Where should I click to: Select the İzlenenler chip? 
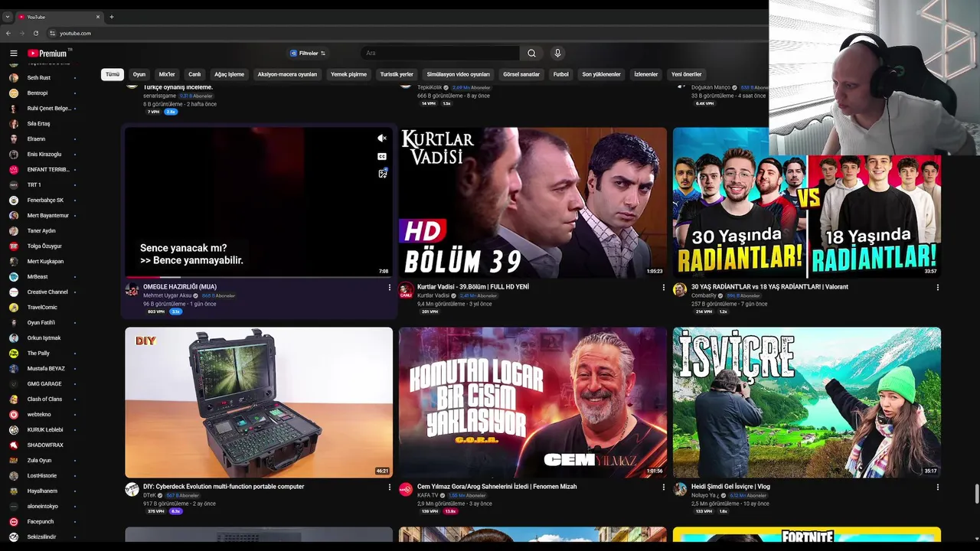click(x=646, y=74)
